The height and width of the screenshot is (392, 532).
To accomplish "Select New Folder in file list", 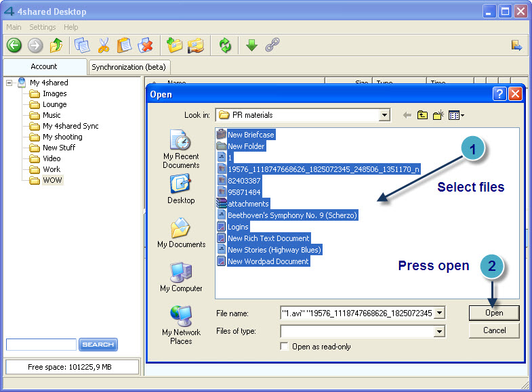I will point(241,146).
